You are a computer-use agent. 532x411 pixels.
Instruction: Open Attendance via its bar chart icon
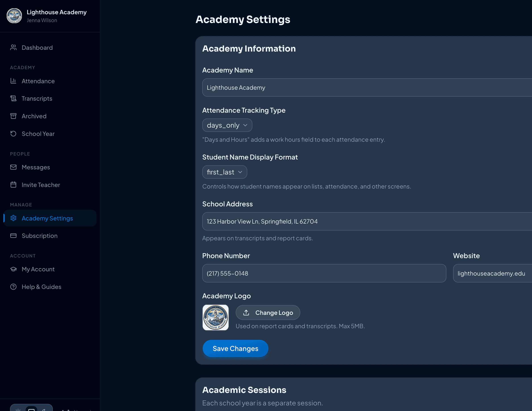(x=13, y=81)
